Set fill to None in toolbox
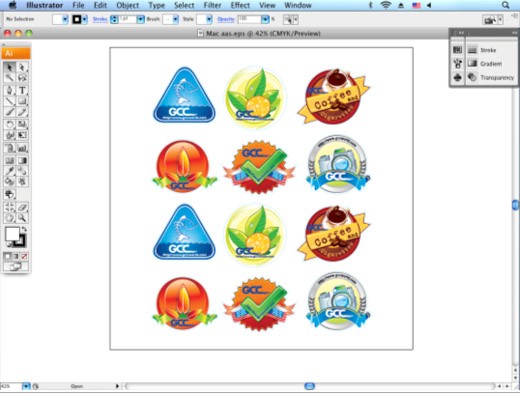 coord(24,256)
